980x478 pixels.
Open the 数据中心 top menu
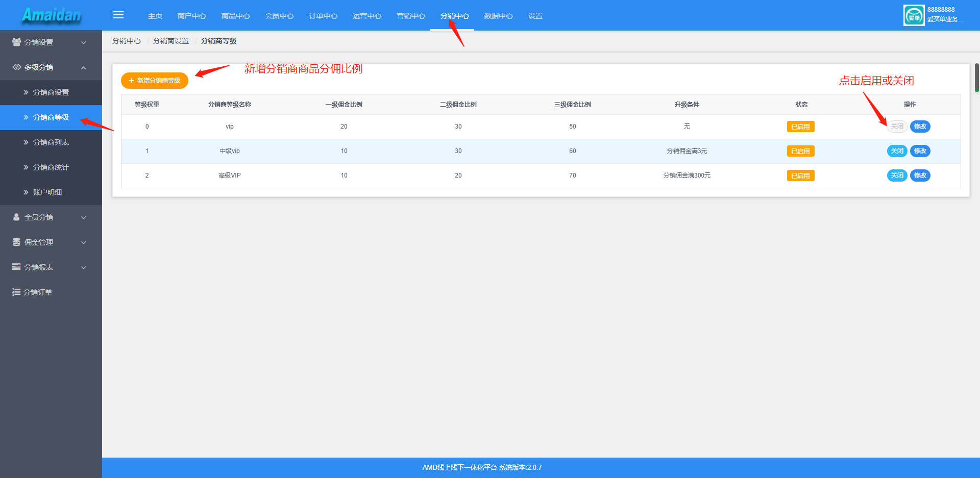coord(499,16)
